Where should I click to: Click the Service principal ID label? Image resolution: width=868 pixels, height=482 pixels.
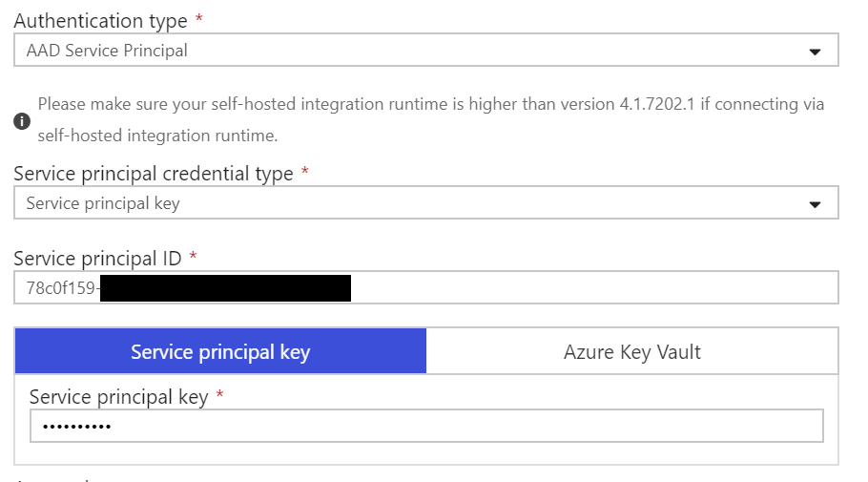(x=97, y=258)
